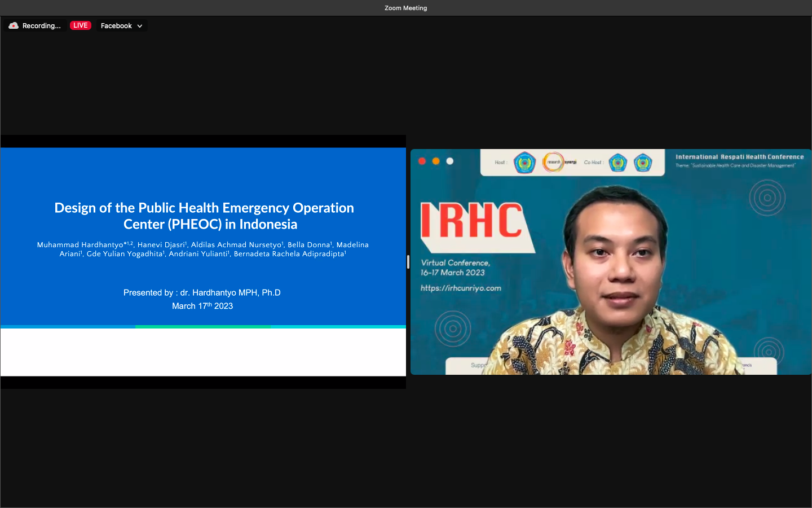Image resolution: width=812 pixels, height=508 pixels.
Task: Click the divider handle between slide and video
Action: tap(408, 262)
